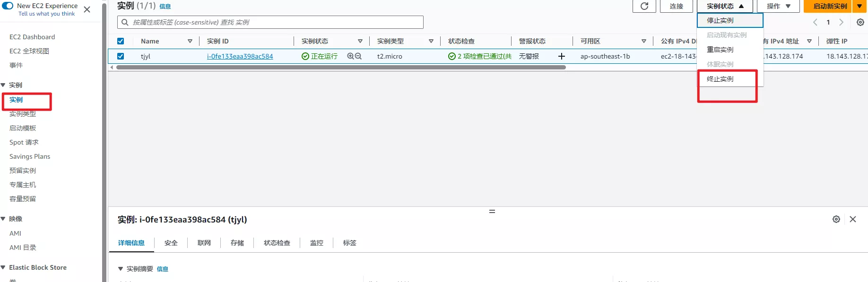Collapse the 实例 sidebar section
Image resolution: width=868 pixels, height=282 pixels.
pyautogui.click(x=3, y=85)
